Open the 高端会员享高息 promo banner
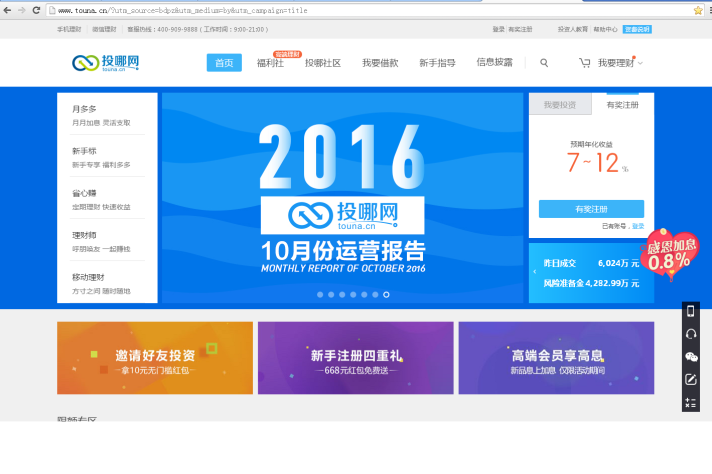 coord(556,358)
